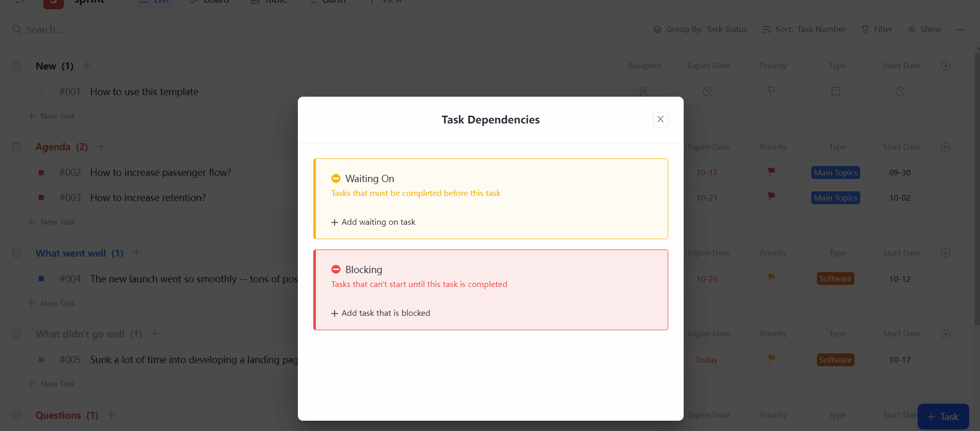Open the assignee icon on task #001
980x431 pixels.
(x=643, y=92)
